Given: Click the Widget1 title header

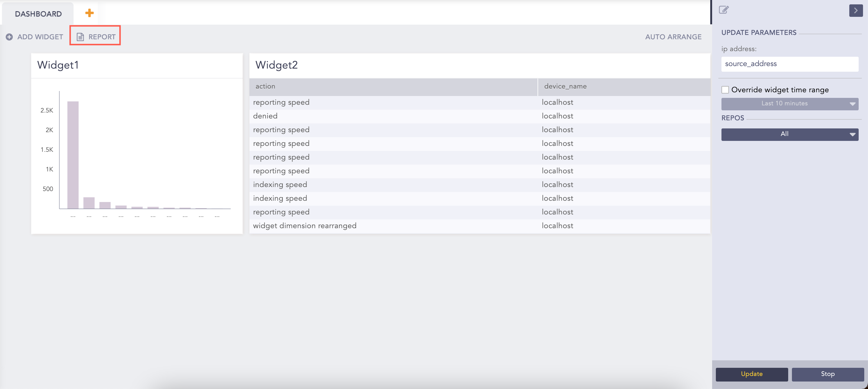Looking at the screenshot, I should click(x=58, y=65).
